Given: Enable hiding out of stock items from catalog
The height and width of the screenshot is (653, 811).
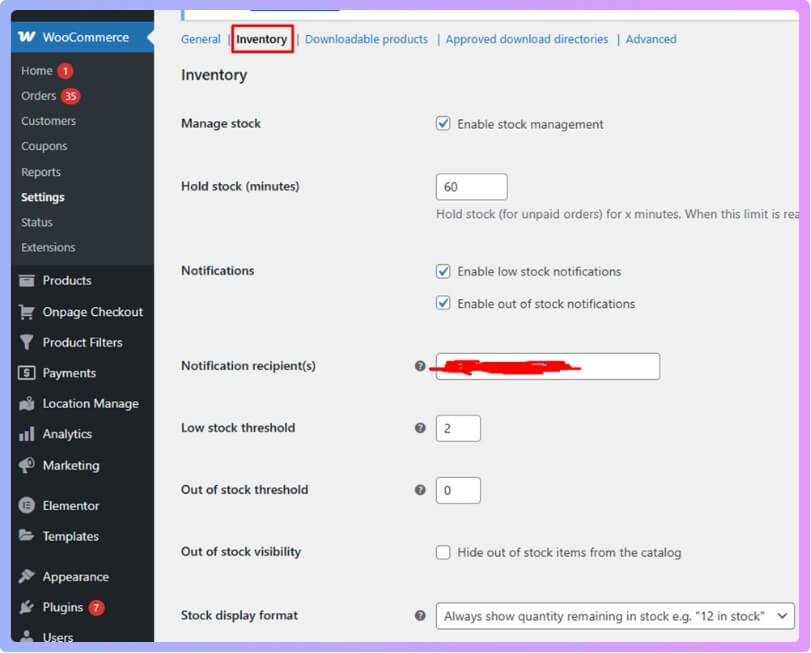Looking at the screenshot, I should pyautogui.click(x=442, y=552).
